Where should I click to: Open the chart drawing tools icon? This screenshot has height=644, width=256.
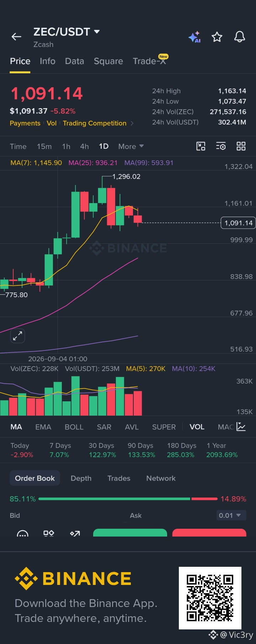pyautogui.click(x=201, y=146)
